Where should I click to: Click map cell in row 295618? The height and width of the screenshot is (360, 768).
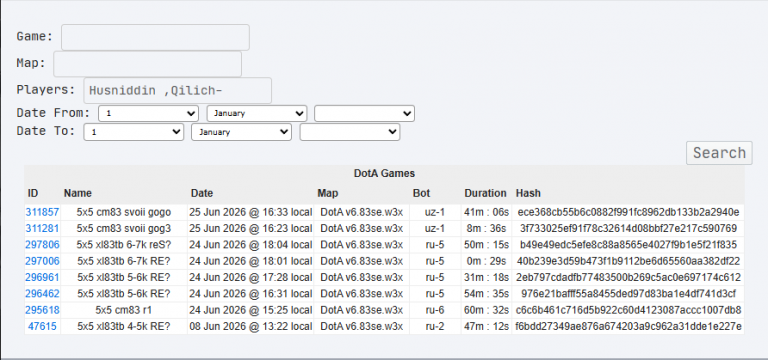click(x=361, y=310)
